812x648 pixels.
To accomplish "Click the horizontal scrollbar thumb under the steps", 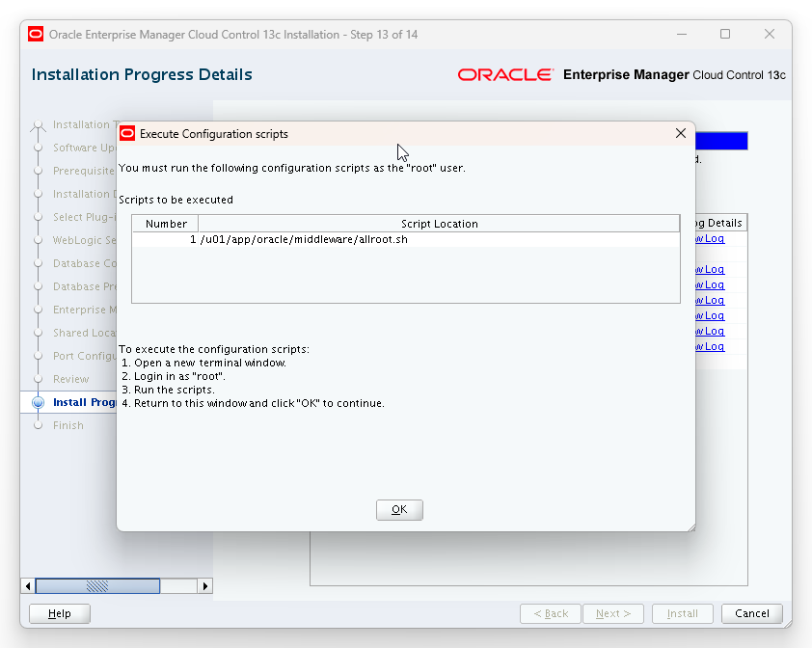I will coord(97,586).
